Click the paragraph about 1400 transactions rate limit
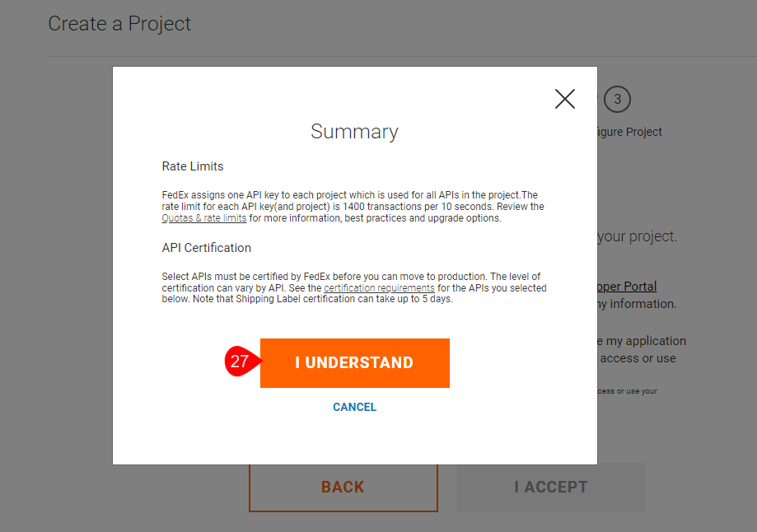757x532 pixels. click(353, 206)
